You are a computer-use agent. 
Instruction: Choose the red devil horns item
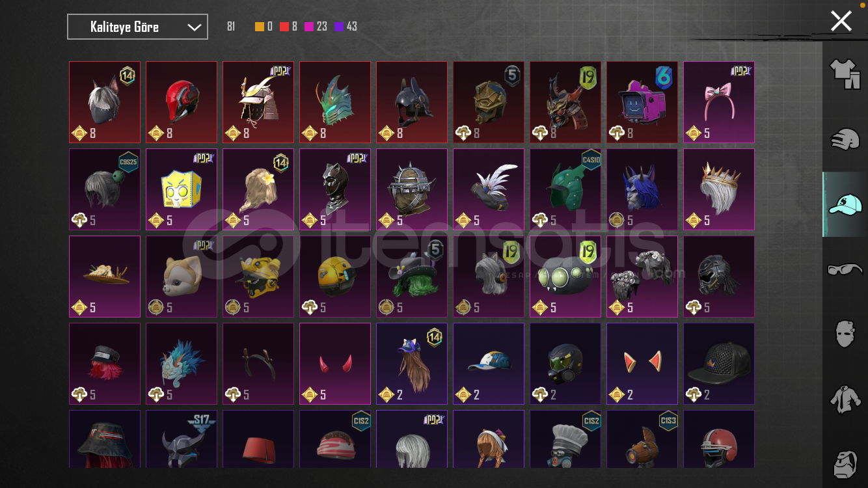(335, 364)
